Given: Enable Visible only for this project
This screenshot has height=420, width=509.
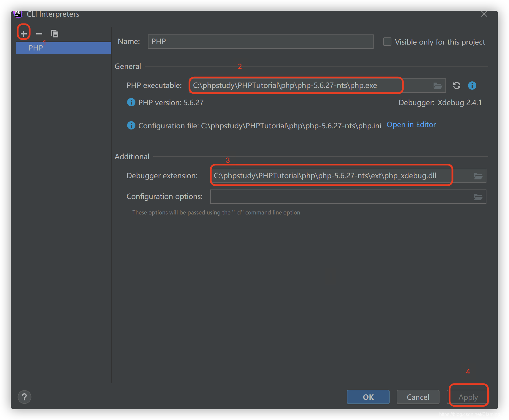Looking at the screenshot, I should [x=387, y=42].
